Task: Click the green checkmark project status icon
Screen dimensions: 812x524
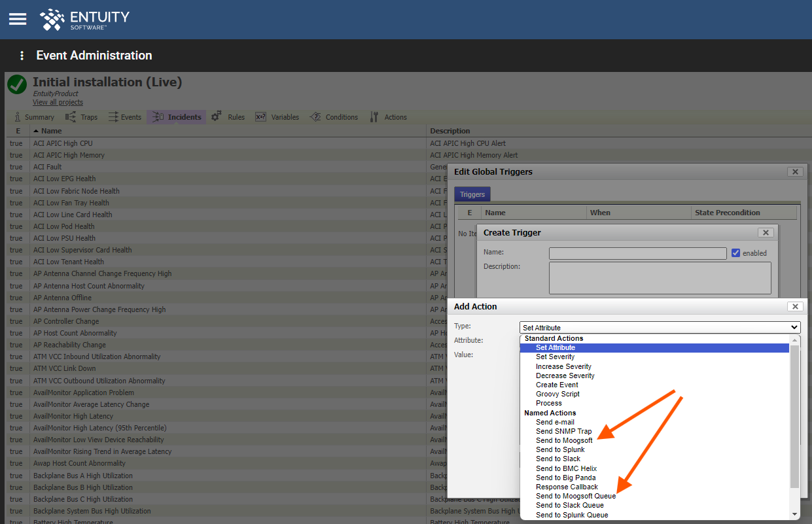Action: (17, 84)
